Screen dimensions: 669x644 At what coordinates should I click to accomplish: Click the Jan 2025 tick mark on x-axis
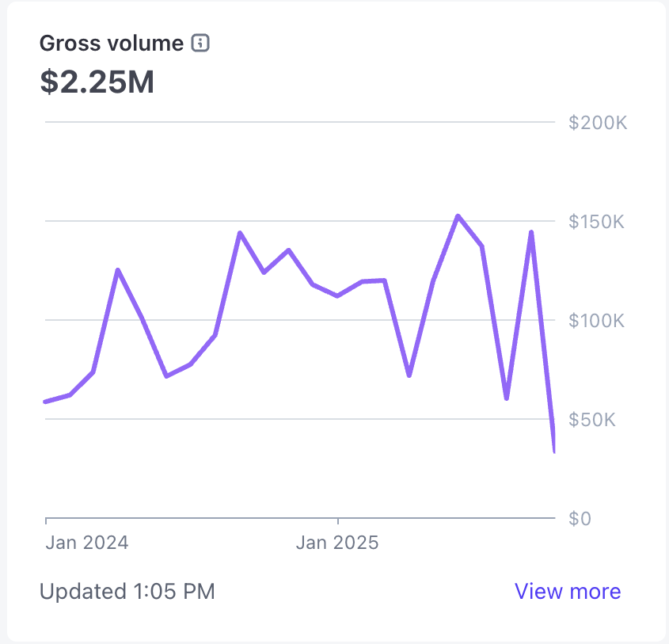(338, 521)
